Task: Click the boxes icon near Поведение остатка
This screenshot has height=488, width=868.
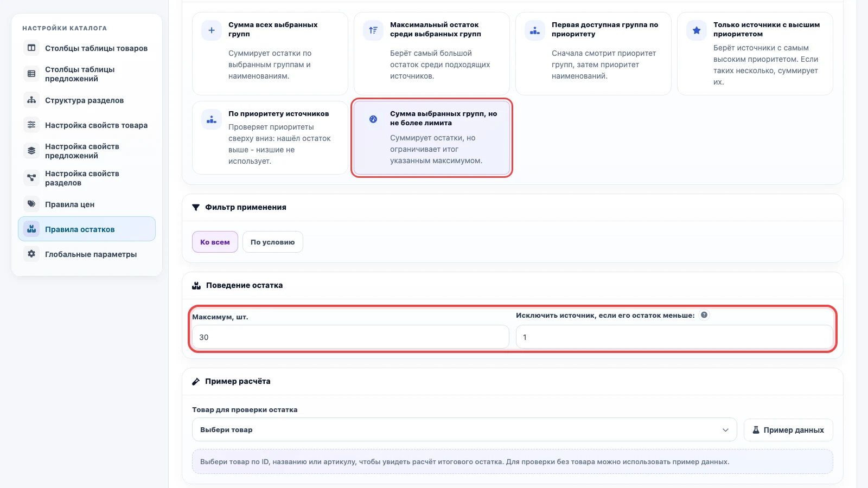Action: [196, 285]
